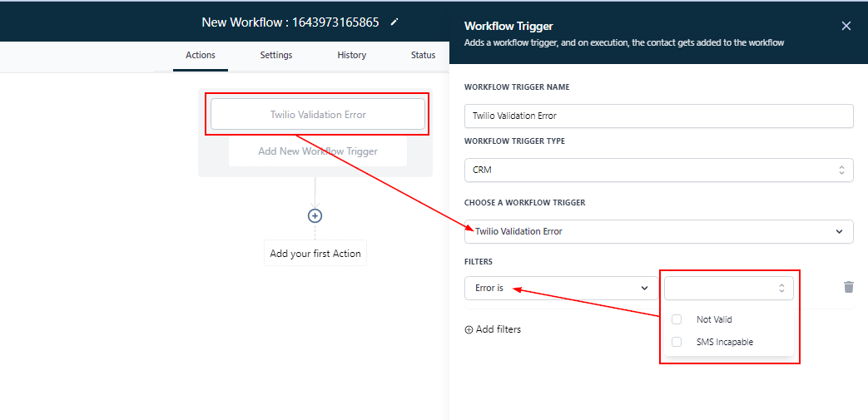The image size is (868, 420).
Task: Expand the Choose a Workflow Trigger dropdown
Action: 658,231
